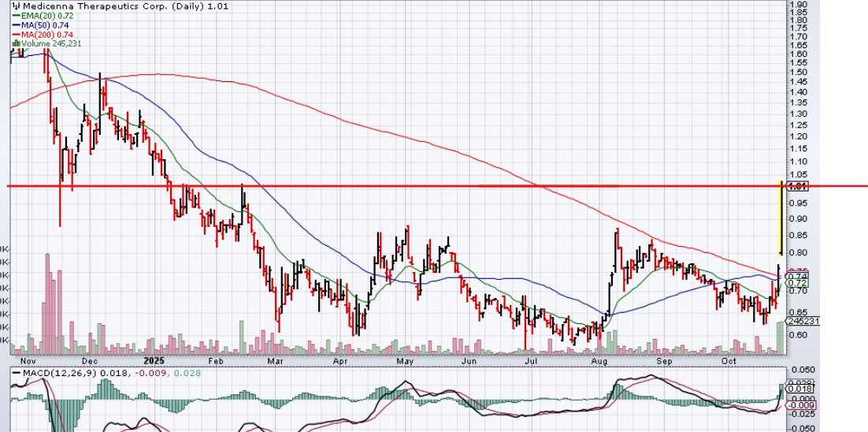This screenshot has width=868, height=432.
Task: Click the 1.90 price axis label
Action: pos(798,5)
